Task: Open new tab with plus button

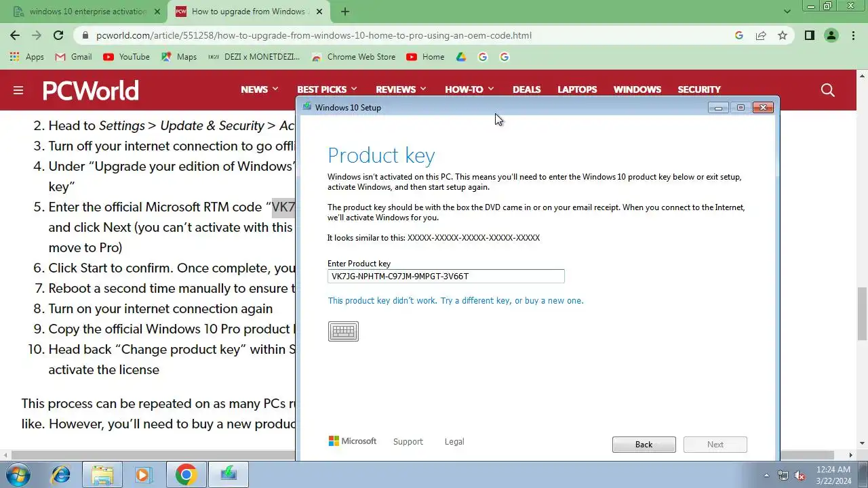Action: pos(345,12)
